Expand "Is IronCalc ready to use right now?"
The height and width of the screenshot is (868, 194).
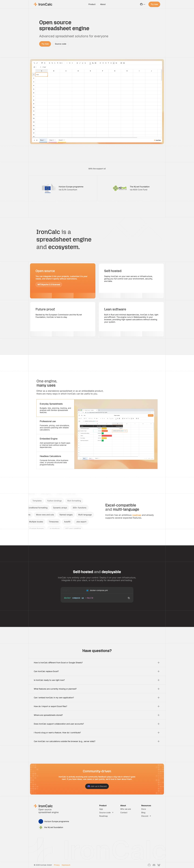tap(97, 680)
